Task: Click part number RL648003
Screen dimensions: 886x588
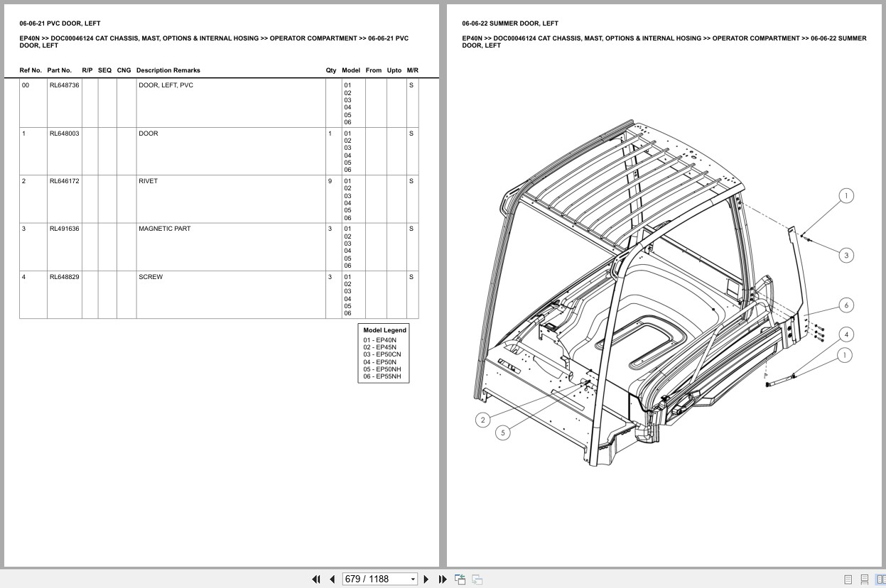Action: [64, 134]
